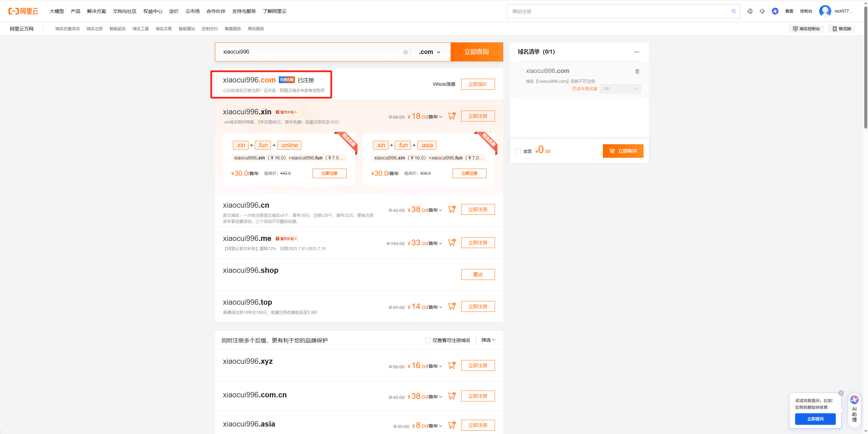Delete xiaocui996.com from the domain list
Viewport: 868px width, 434px height.
tap(637, 71)
